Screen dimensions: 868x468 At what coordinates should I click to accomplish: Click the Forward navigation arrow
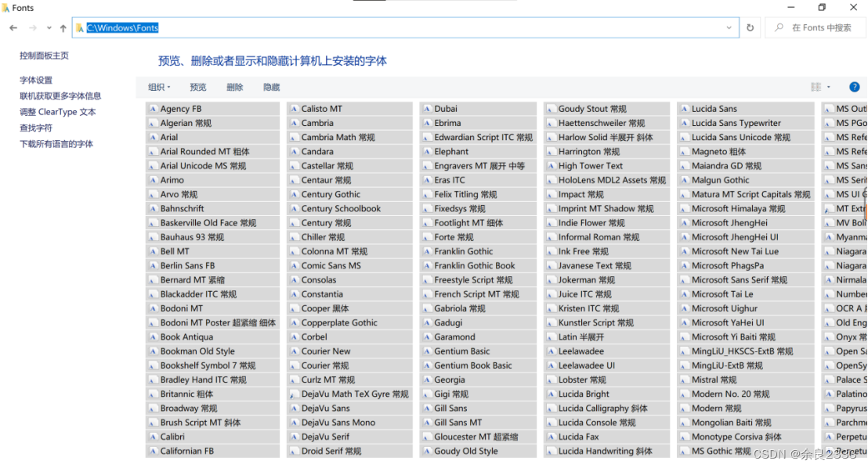pyautogui.click(x=33, y=27)
